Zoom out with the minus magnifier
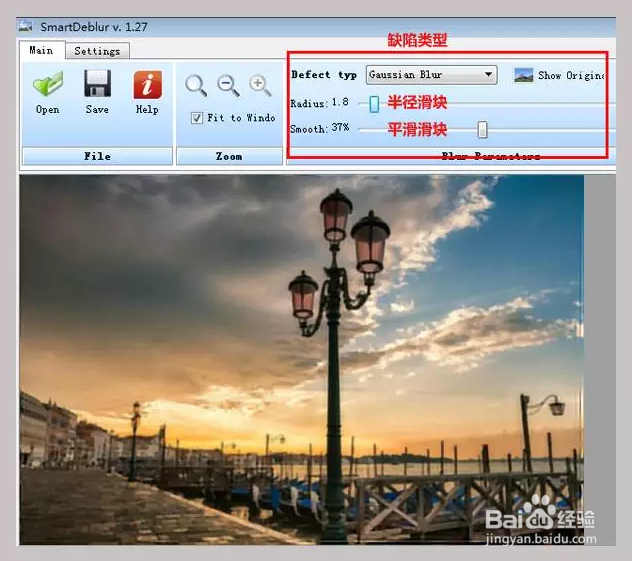 coord(228,85)
